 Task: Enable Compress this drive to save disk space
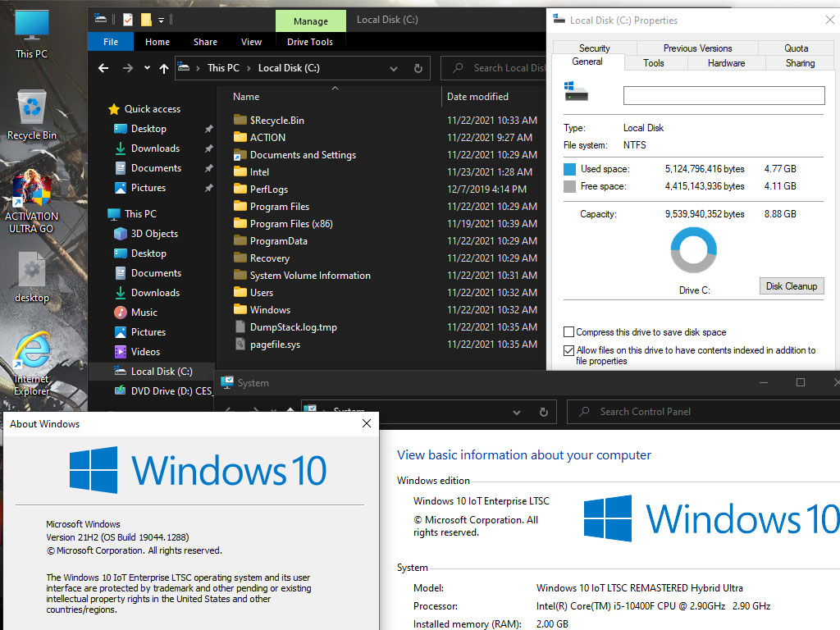[x=569, y=331]
